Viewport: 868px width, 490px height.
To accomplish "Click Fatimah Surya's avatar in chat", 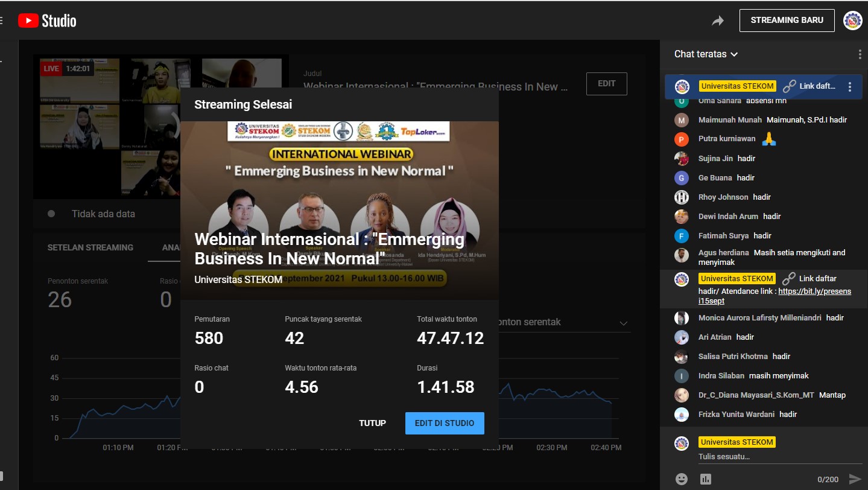I will (x=682, y=236).
